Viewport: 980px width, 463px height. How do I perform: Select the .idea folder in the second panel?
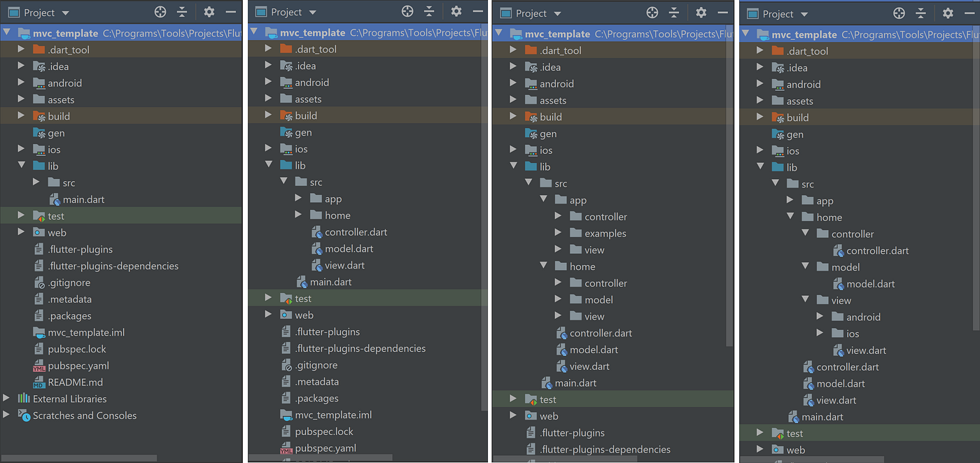tap(305, 66)
